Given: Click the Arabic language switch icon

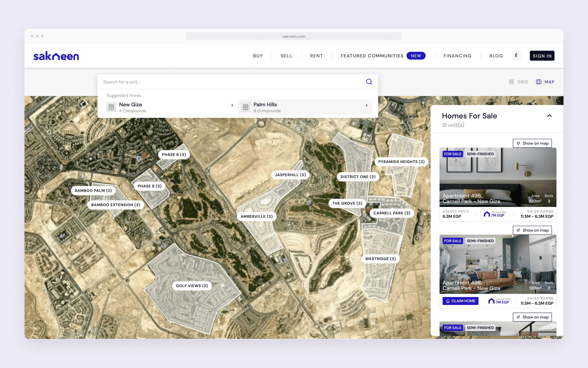Looking at the screenshot, I should [x=516, y=56].
